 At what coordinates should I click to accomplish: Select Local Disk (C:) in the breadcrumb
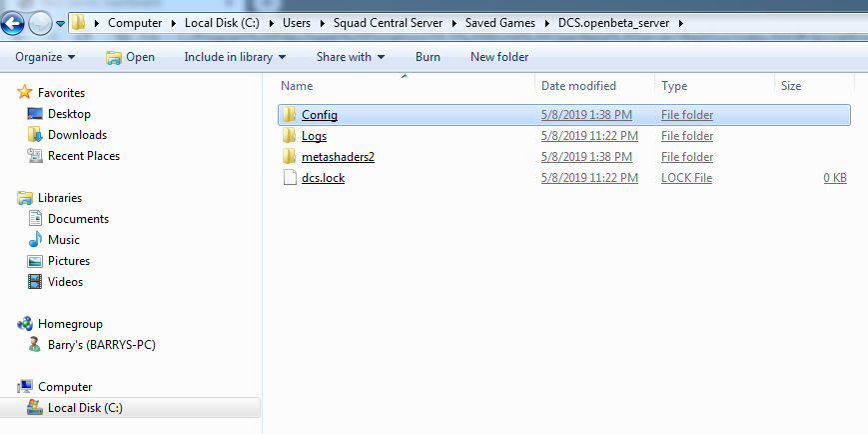[x=222, y=23]
